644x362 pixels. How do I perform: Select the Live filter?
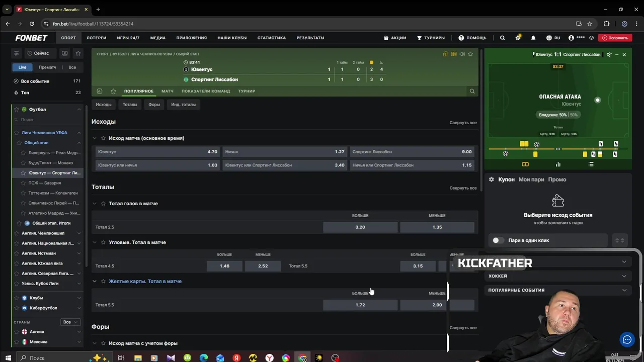point(23,67)
